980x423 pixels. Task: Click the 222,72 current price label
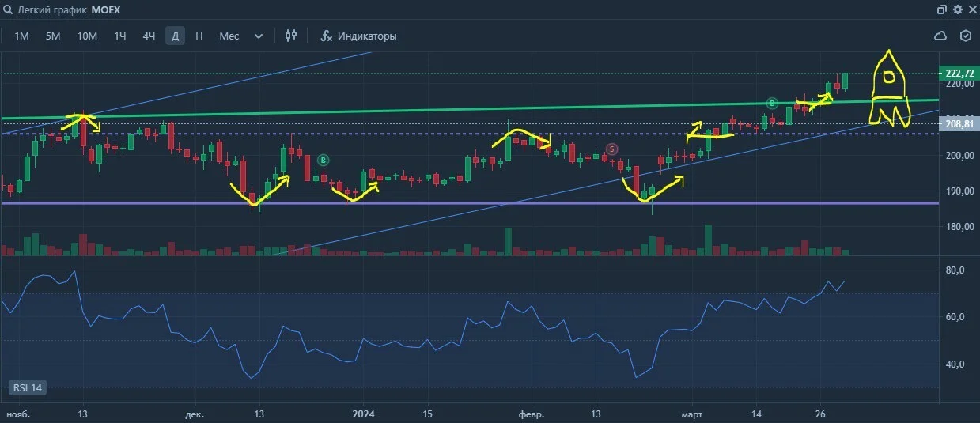pos(958,73)
